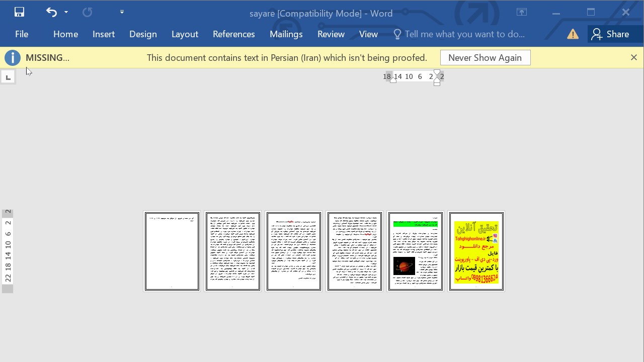The image size is (644, 362).
Task: Select the third page thumbnail
Action: click(x=293, y=251)
